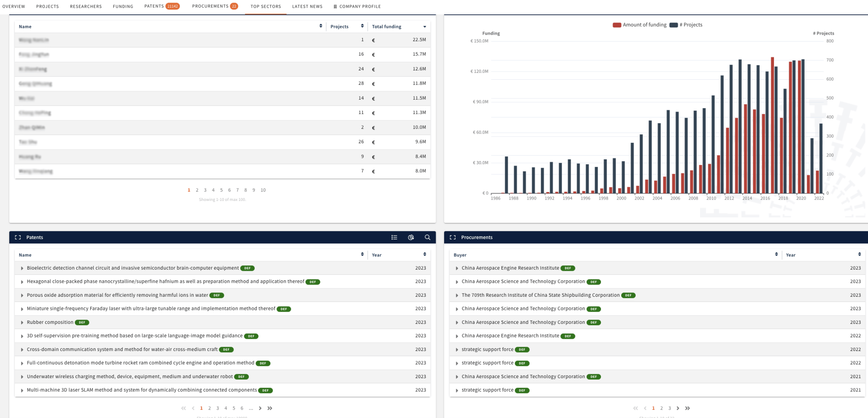Image resolution: width=868 pixels, height=418 pixels.
Task: Sort patents table by Year
Action: [x=424, y=254]
